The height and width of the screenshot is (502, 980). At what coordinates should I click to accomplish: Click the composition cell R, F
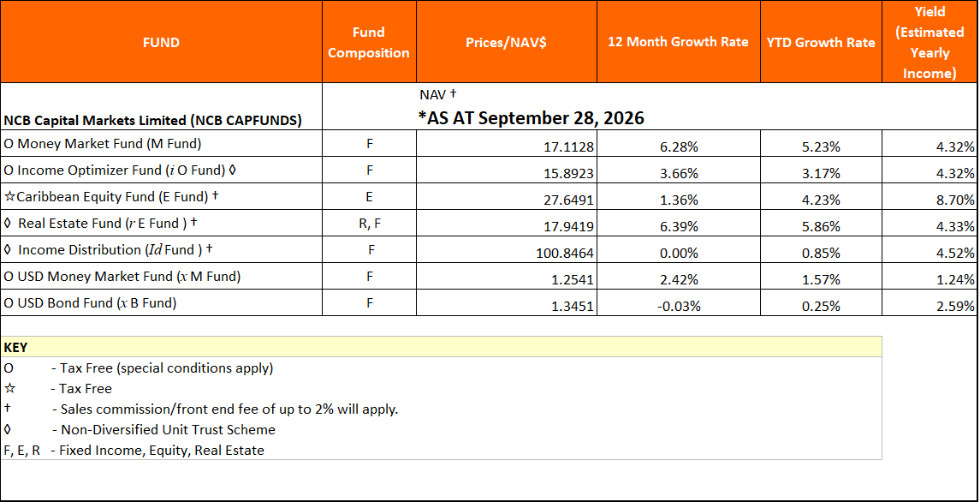[369, 224]
